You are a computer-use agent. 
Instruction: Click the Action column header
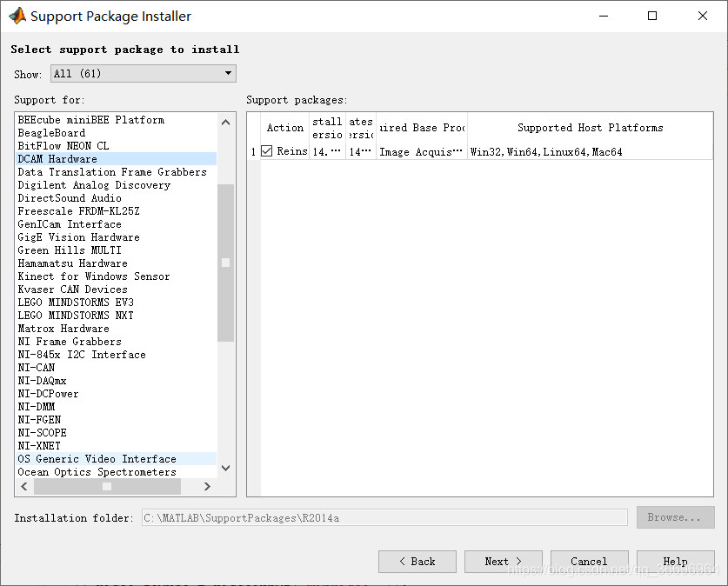[x=284, y=128]
